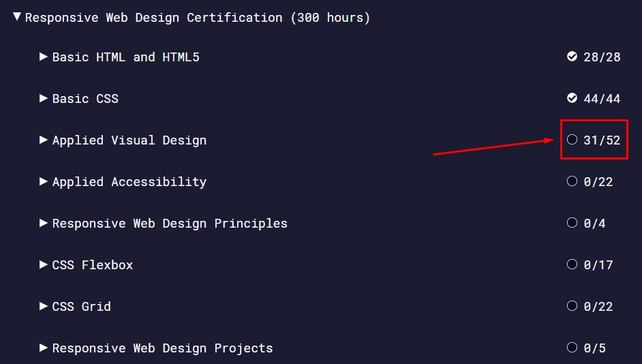Click the incomplete circle beside 0/5
Image resolution: width=642 pixels, height=364 pixels.
(572, 347)
